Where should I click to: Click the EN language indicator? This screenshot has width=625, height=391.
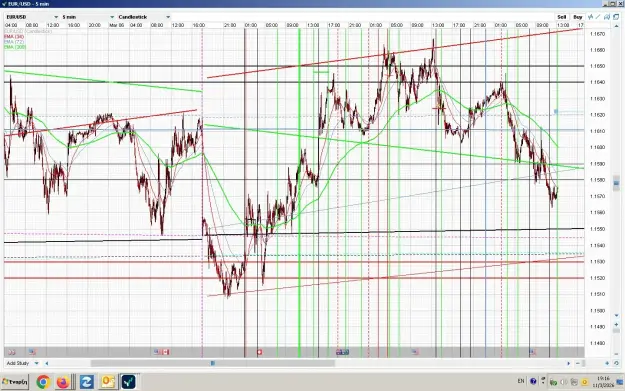coord(521,381)
